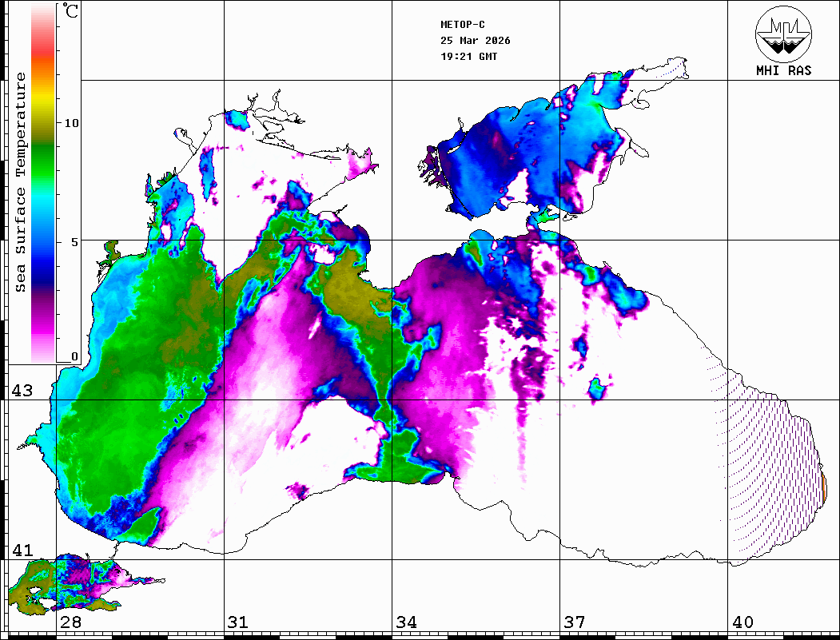840x640 pixels.
Task: Click the "5" tick label on the temperature scale
Action: point(74,241)
